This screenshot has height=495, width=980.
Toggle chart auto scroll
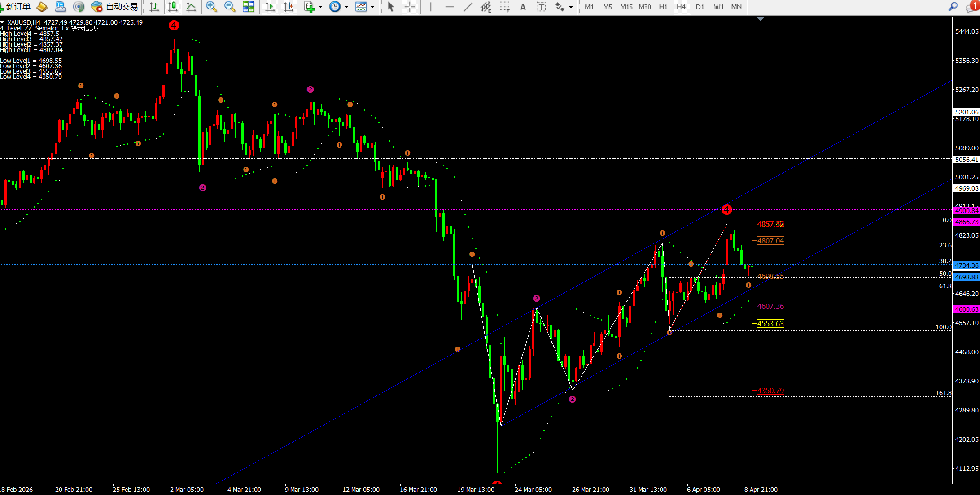click(270, 7)
